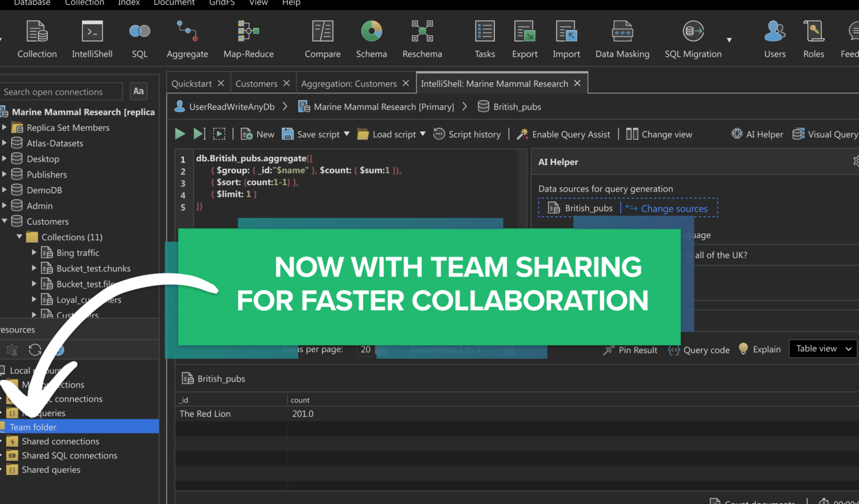This screenshot has width=859, height=504.
Task: Open the SQL query tool
Action: tap(140, 39)
